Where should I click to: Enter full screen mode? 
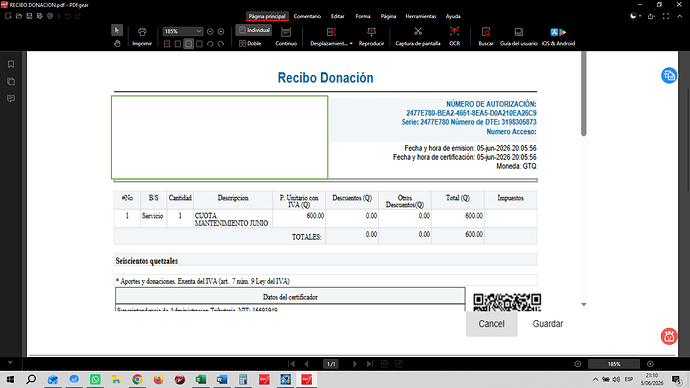point(666,16)
